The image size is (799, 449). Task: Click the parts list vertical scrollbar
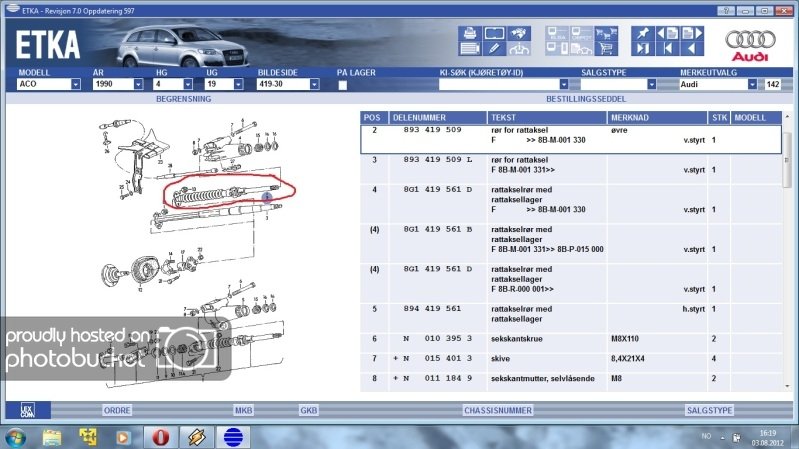click(x=786, y=250)
